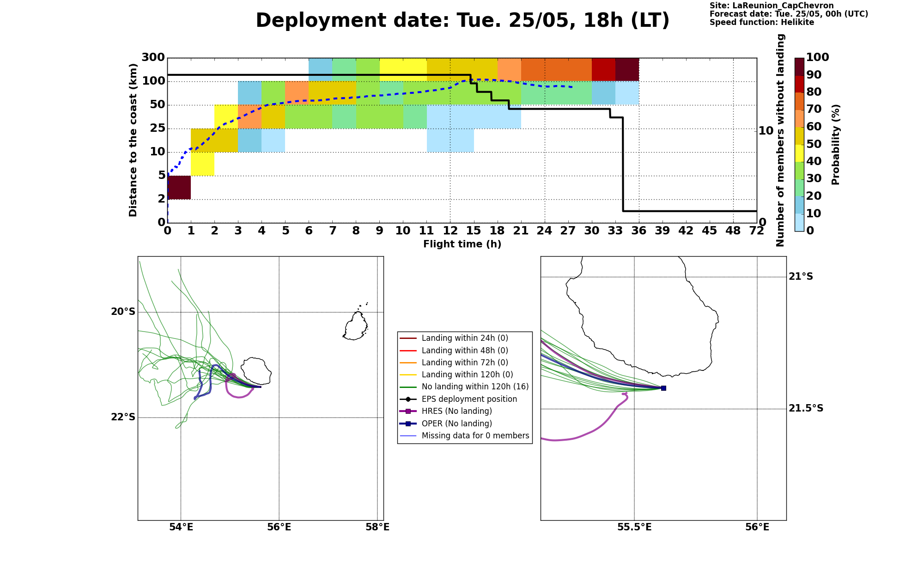Click the Mauritius island outline on left map
The image size is (924, 578).
[356, 326]
